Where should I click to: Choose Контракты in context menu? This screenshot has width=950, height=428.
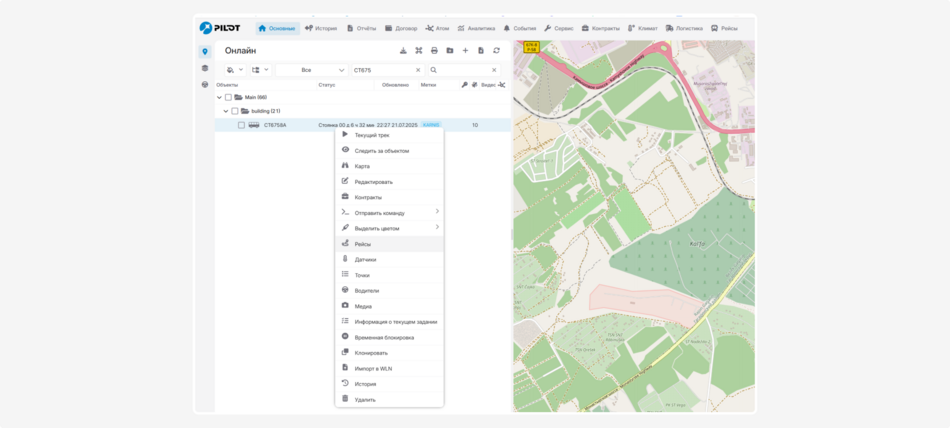[390, 197]
